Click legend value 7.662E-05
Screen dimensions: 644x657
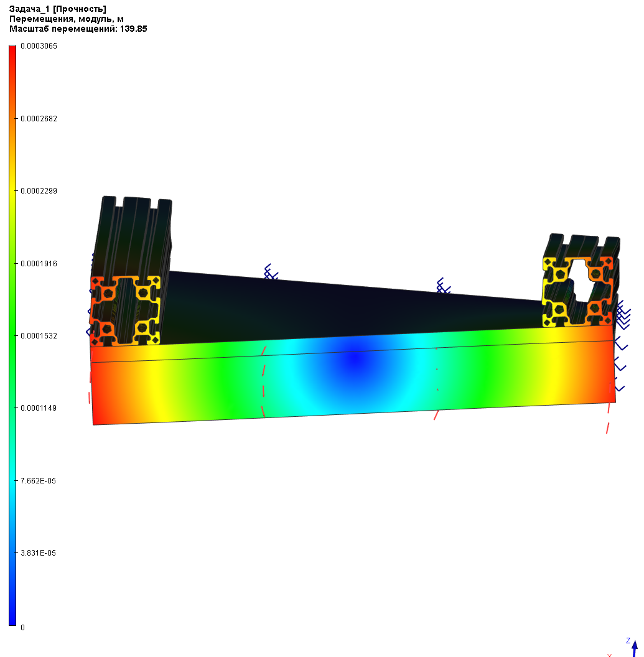pyautogui.click(x=38, y=481)
